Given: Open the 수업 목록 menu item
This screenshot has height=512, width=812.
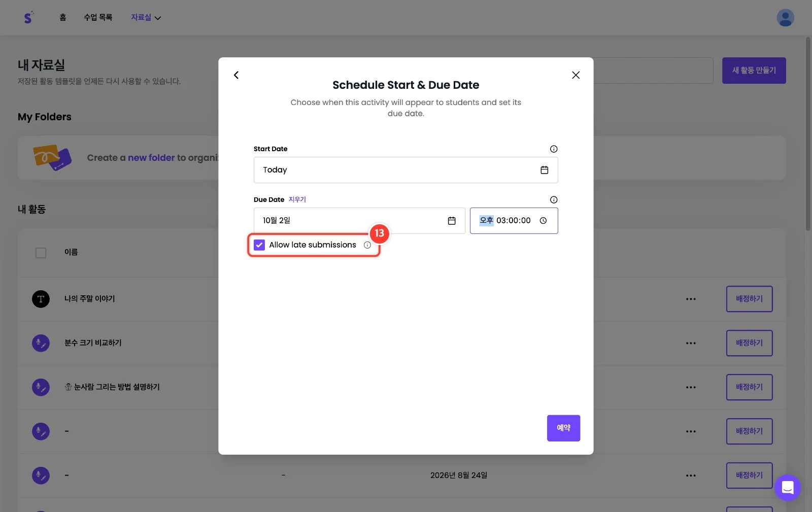Looking at the screenshot, I should tap(98, 17).
